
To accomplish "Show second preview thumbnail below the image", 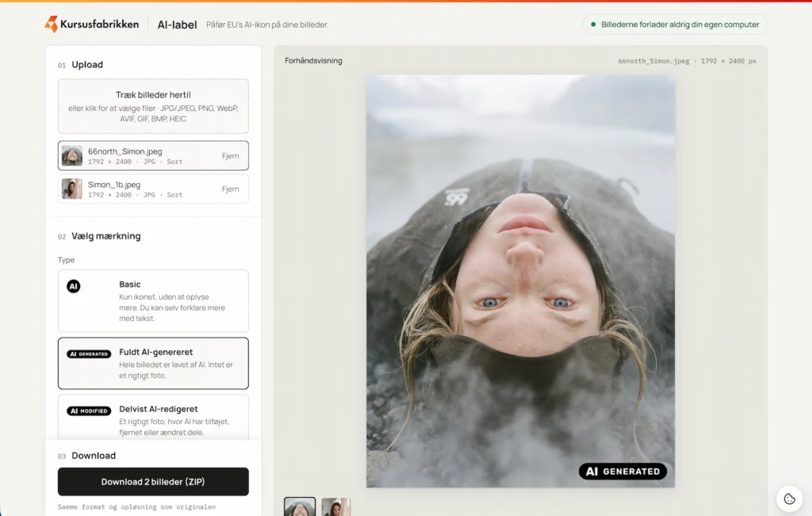I will (x=335, y=506).
